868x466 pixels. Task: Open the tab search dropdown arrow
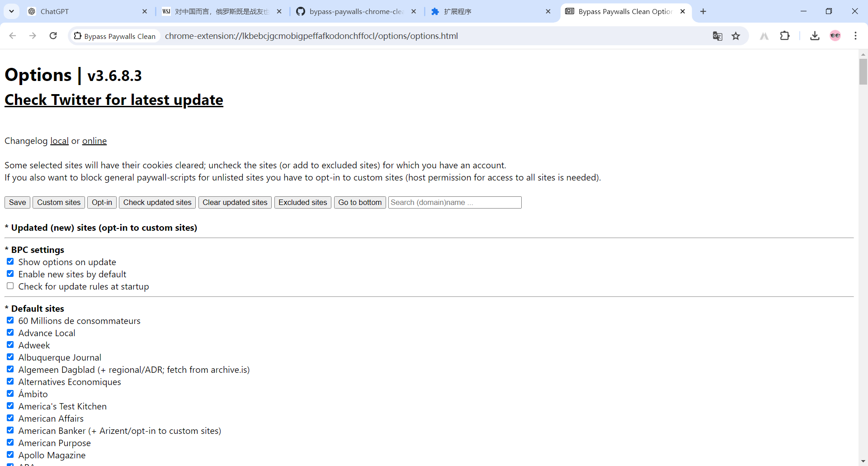point(11,11)
